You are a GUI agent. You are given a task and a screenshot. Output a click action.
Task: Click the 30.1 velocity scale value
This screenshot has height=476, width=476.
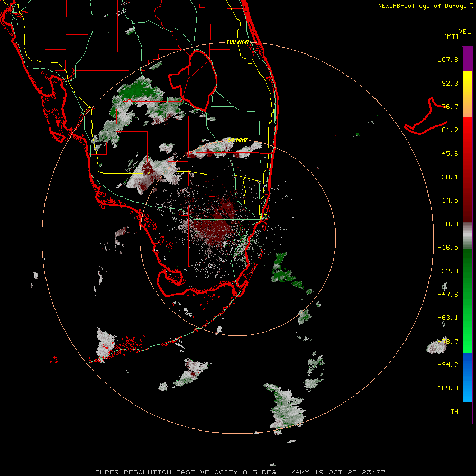tap(450, 177)
